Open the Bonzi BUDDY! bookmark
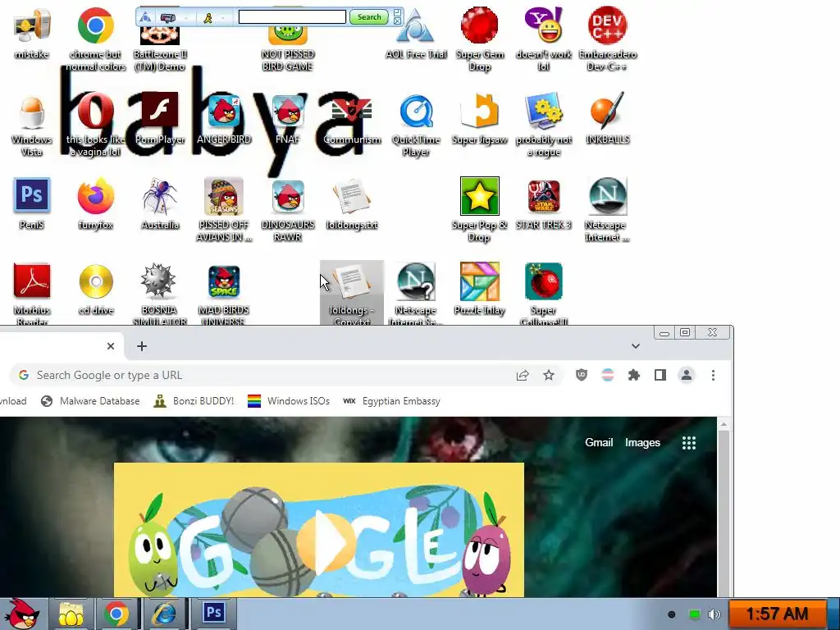 [194, 400]
